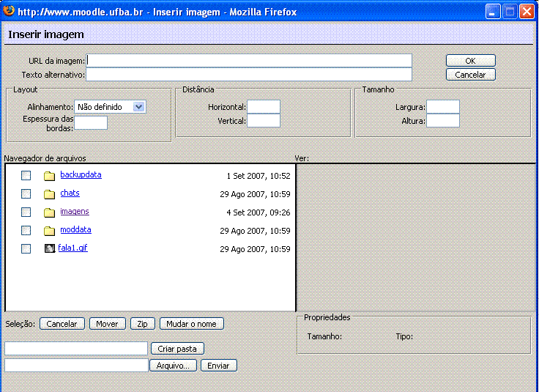Image resolution: width=539 pixels, height=392 pixels.
Task: Open the imagens folder link
Action: [74, 212]
